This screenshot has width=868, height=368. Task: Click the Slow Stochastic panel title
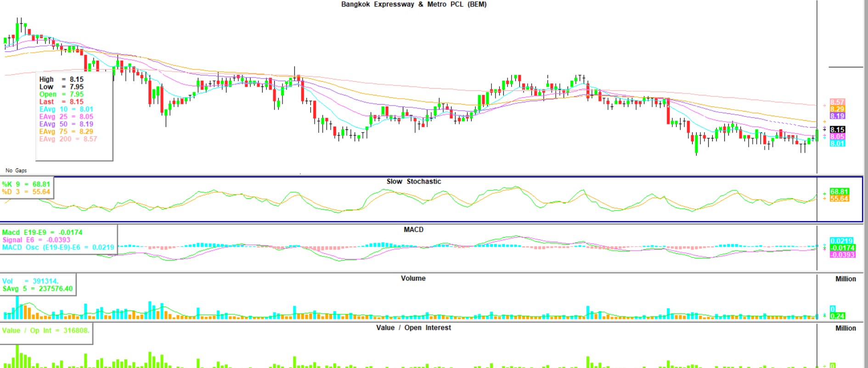pos(413,181)
